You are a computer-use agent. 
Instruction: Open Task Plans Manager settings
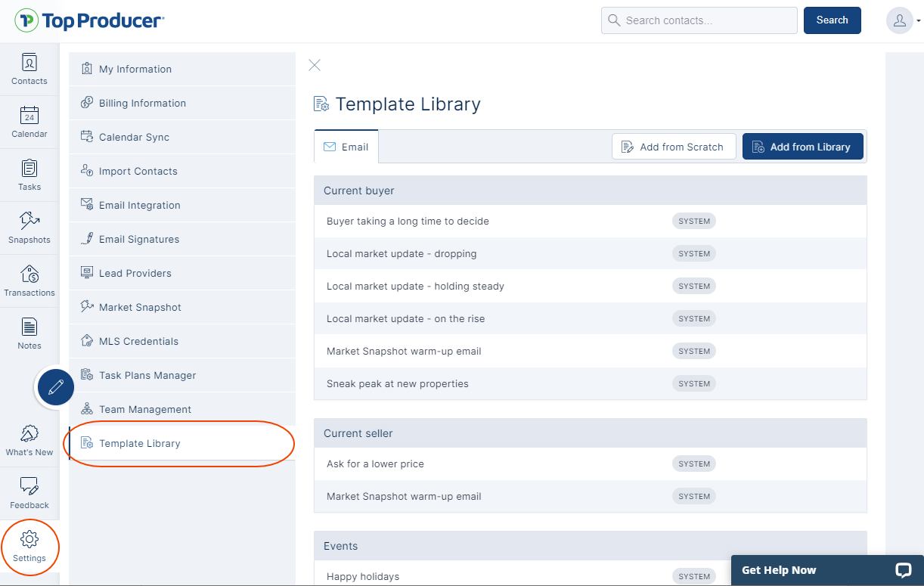[182, 375]
